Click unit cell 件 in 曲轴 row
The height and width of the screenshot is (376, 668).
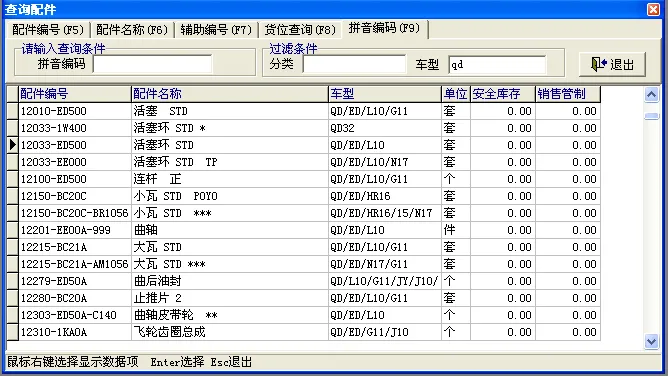coord(449,230)
